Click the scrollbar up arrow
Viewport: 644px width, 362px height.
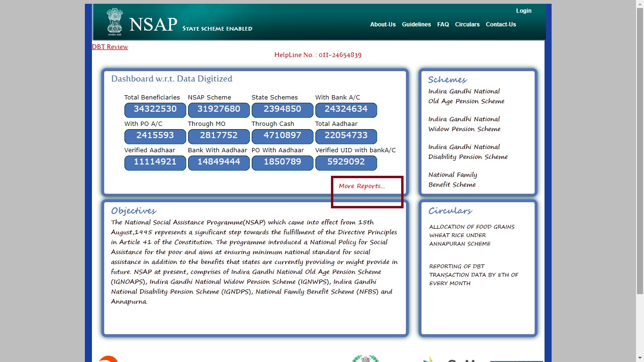pos(641,4)
